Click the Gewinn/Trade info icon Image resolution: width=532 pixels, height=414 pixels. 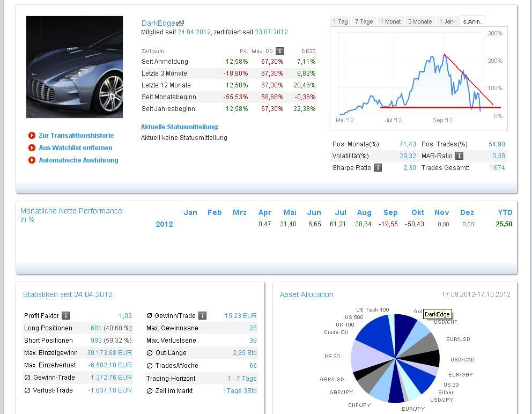pos(202,316)
